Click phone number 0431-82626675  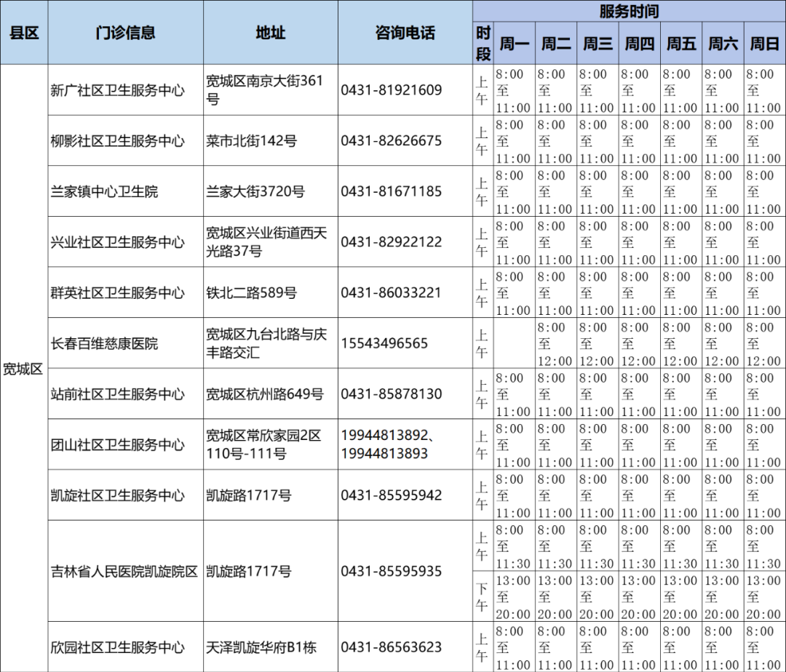coord(392,140)
